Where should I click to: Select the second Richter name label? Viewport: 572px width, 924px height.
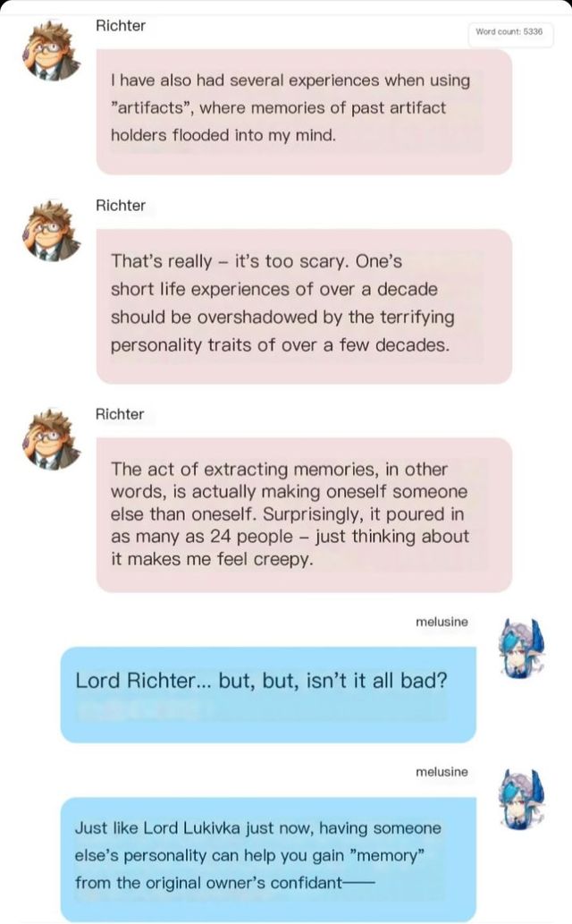tap(121, 205)
